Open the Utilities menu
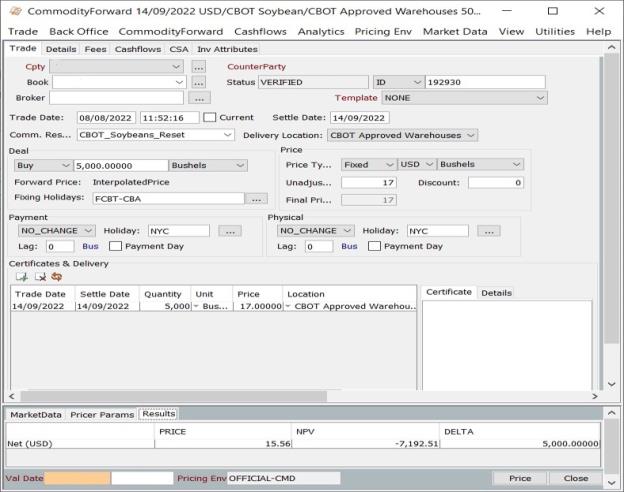The width and height of the screenshot is (624, 492). [x=555, y=31]
